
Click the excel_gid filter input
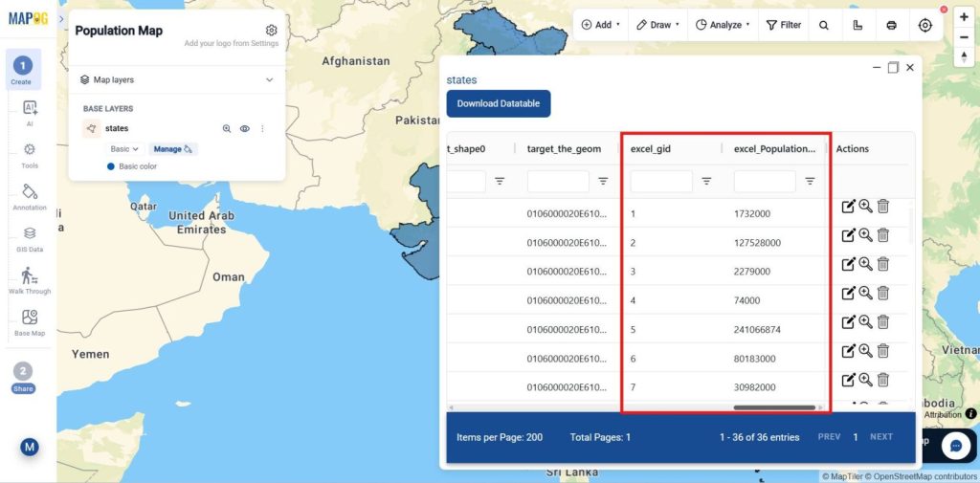661,181
